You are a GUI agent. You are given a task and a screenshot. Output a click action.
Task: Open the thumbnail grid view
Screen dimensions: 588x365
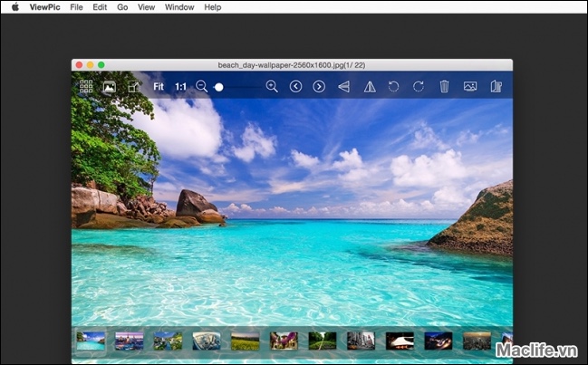[86, 87]
